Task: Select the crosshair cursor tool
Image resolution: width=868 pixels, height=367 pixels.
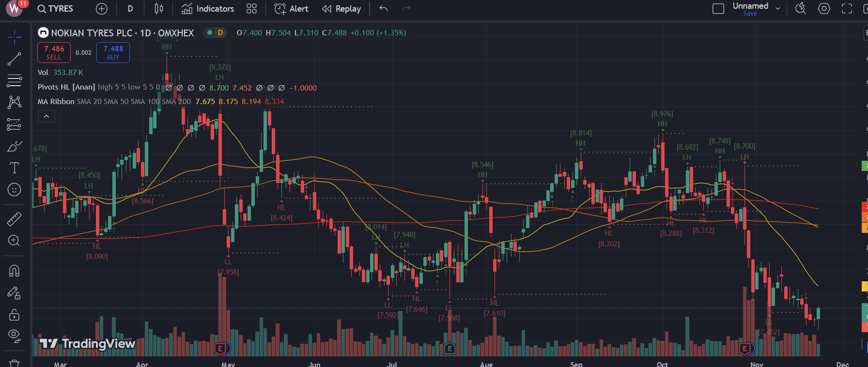Action: click(14, 36)
